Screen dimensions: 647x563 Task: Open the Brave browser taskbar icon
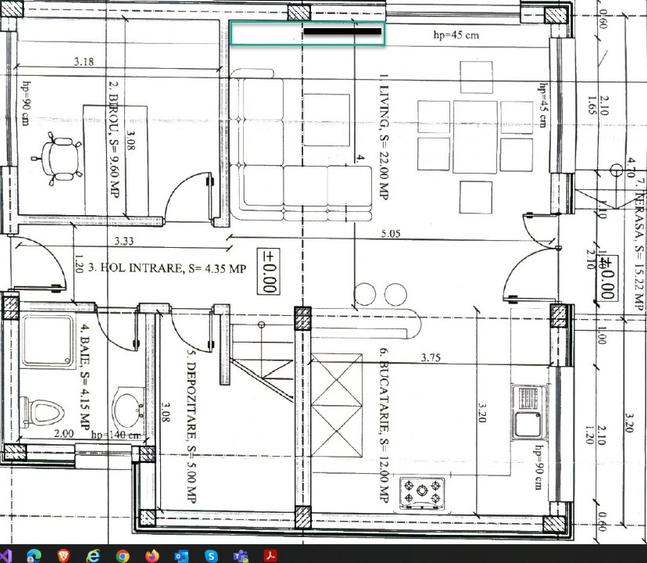[x=64, y=555]
